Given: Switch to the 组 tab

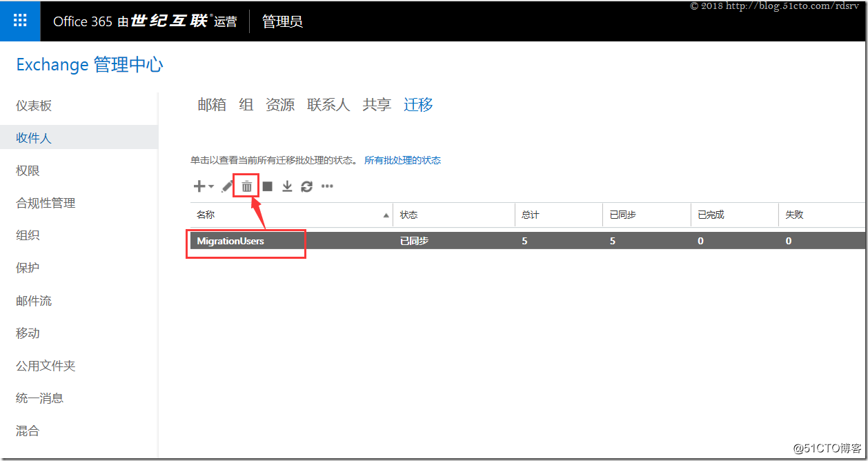Looking at the screenshot, I should [246, 105].
